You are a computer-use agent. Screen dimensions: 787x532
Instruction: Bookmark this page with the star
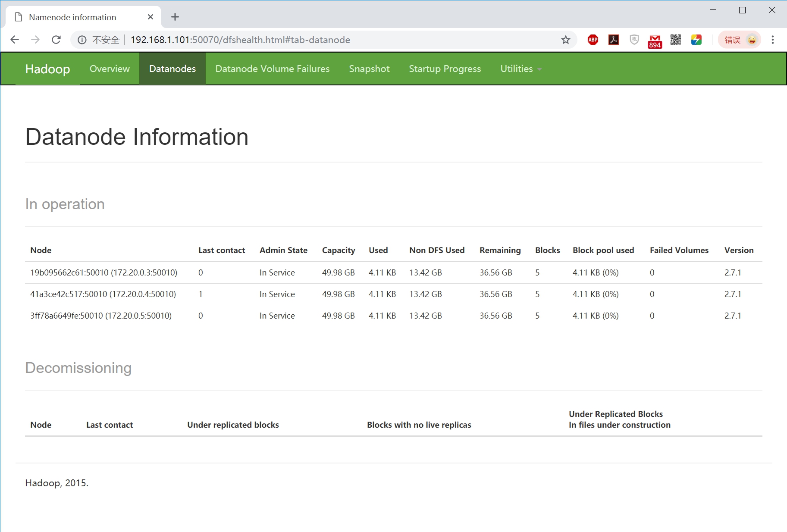566,40
